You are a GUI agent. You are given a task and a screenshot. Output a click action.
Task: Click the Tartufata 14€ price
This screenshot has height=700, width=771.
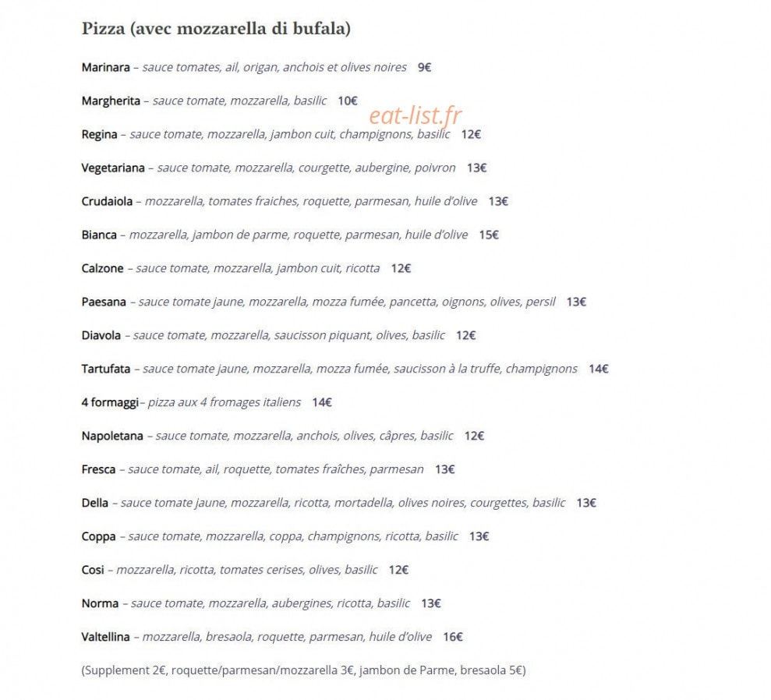click(599, 369)
